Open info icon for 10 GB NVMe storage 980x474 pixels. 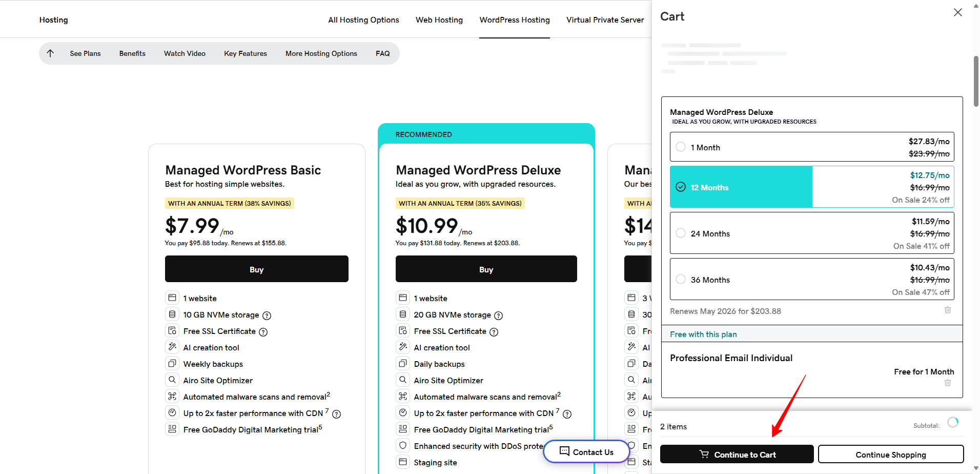coord(267,315)
